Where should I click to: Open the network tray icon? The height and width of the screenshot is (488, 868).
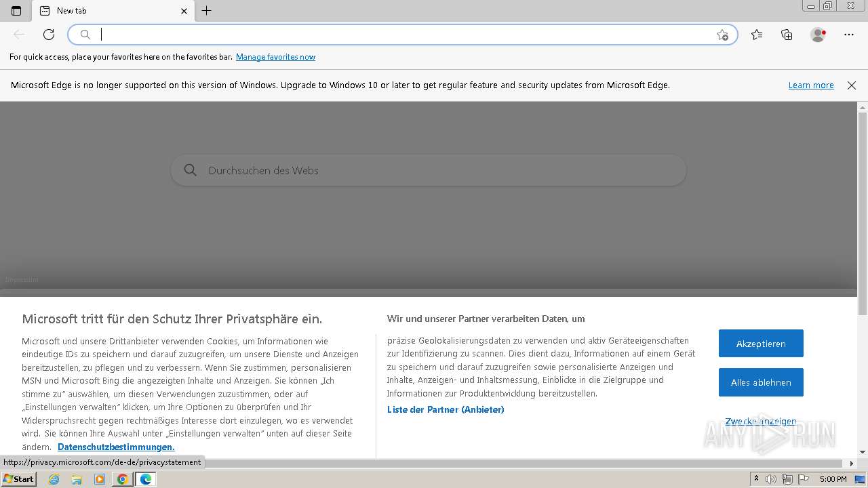pos(787,479)
